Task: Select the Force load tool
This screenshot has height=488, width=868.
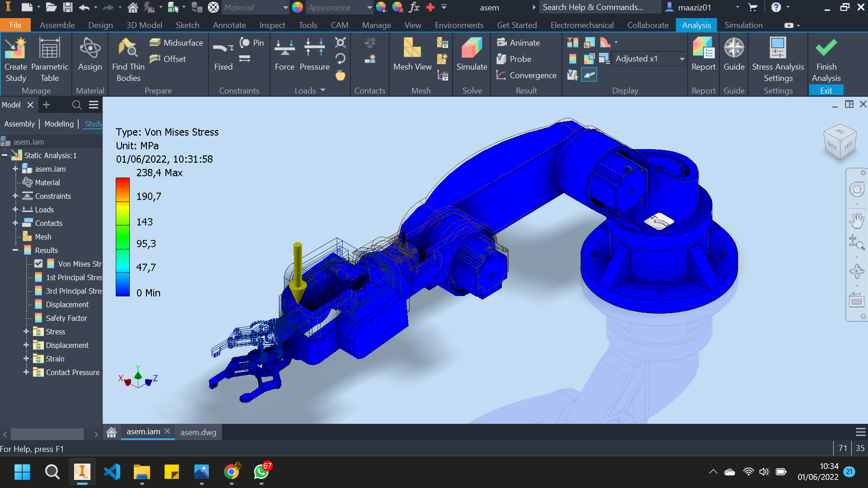Action: (284, 54)
